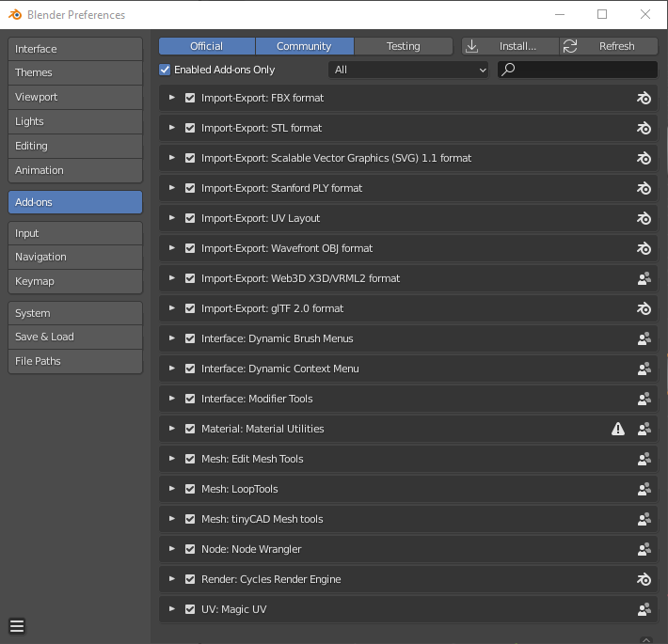Click official icon on SVG 1.1 format row

click(644, 158)
